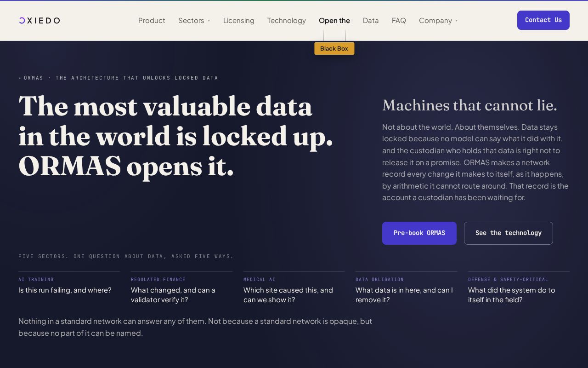Select "What data is in here, and can I remove it?"
This screenshot has height=368, width=588.
click(x=404, y=295)
